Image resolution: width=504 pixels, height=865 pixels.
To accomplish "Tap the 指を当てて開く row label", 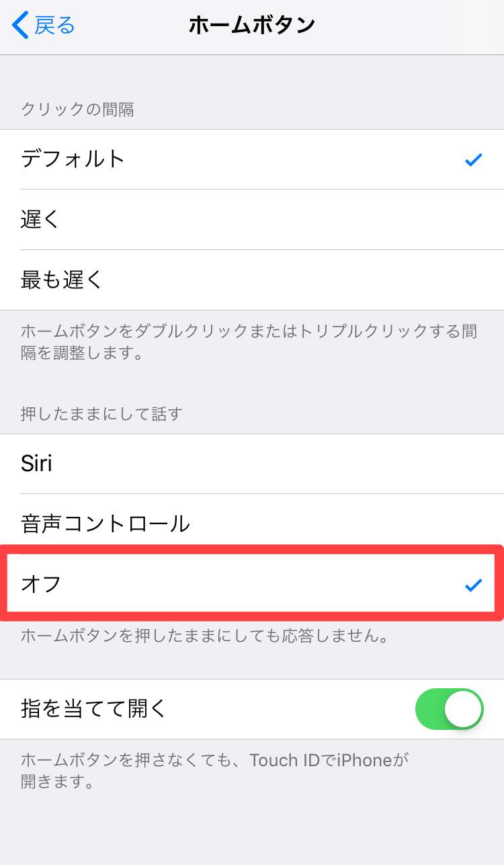I will [x=93, y=709].
